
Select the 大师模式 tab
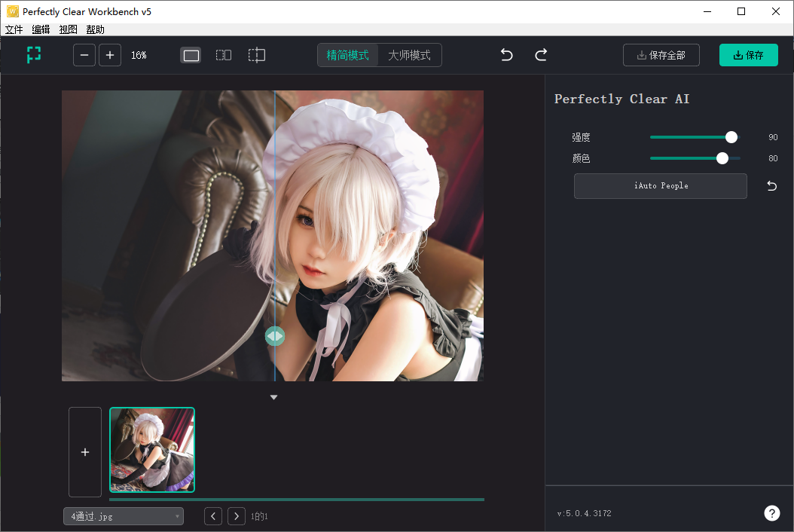[409, 55]
